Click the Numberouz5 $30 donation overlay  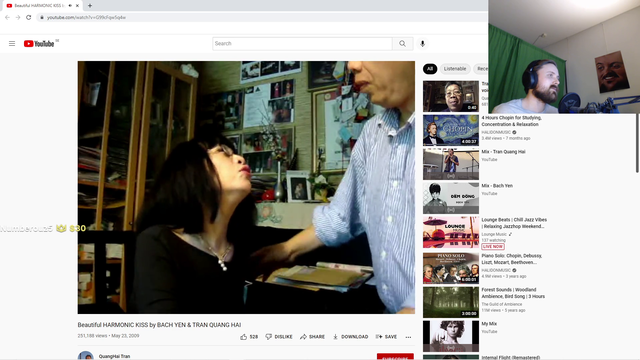(x=43, y=228)
